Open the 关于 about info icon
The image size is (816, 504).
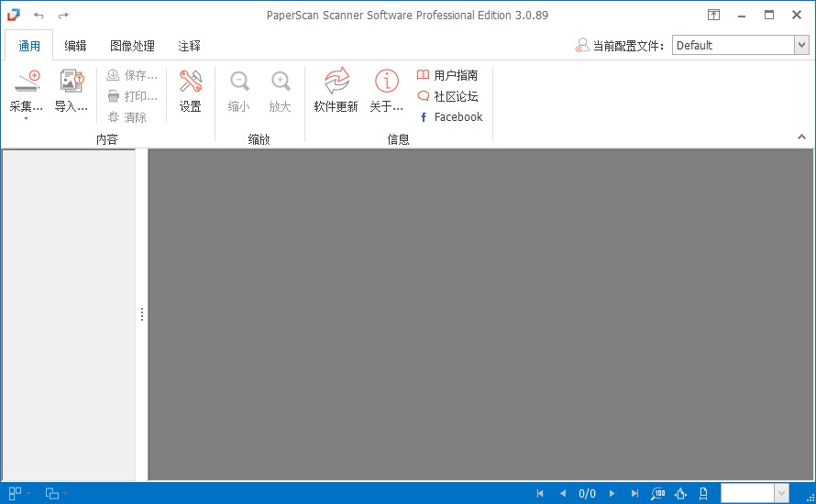[387, 82]
